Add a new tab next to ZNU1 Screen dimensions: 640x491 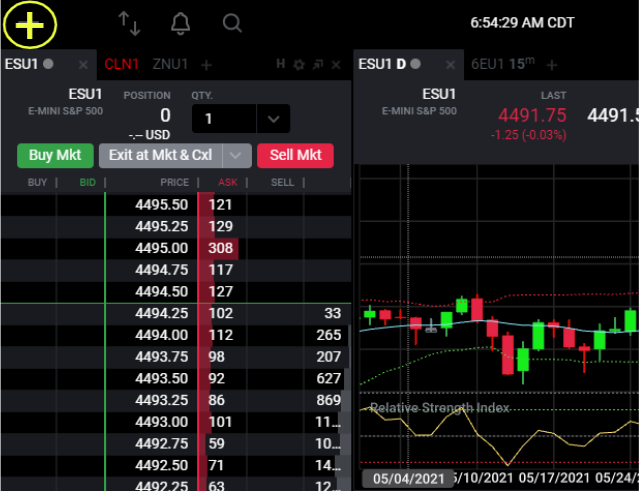(207, 65)
